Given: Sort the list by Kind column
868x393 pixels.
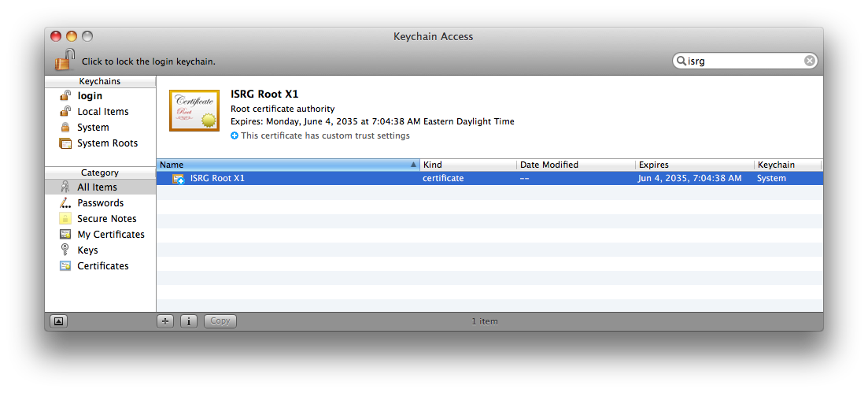Looking at the screenshot, I should tap(467, 165).
